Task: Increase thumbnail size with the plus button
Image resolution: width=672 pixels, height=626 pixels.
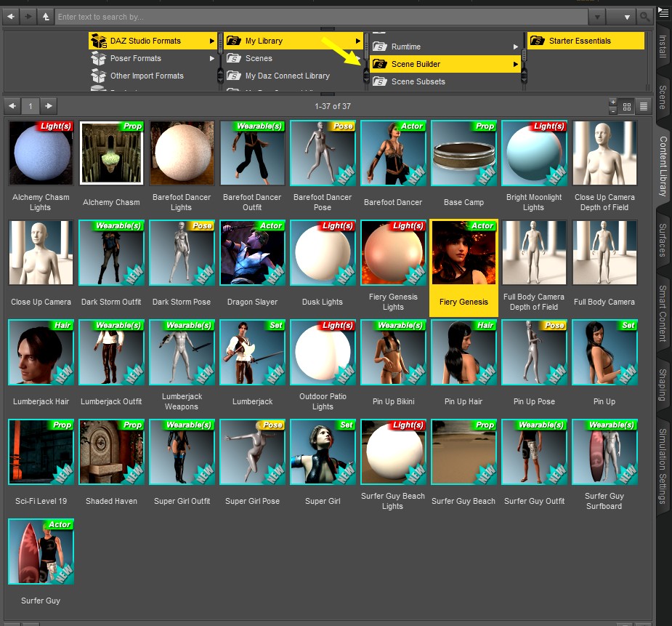Action: pyautogui.click(x=613, y=102)
